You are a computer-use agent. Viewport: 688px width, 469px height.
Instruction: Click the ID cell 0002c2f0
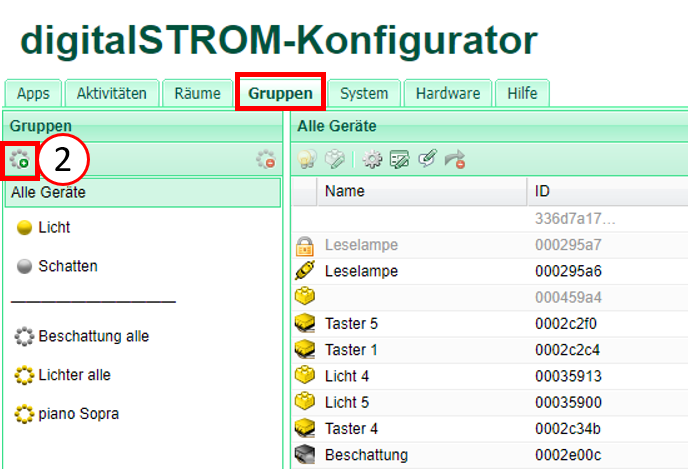[x=566, y=324]
